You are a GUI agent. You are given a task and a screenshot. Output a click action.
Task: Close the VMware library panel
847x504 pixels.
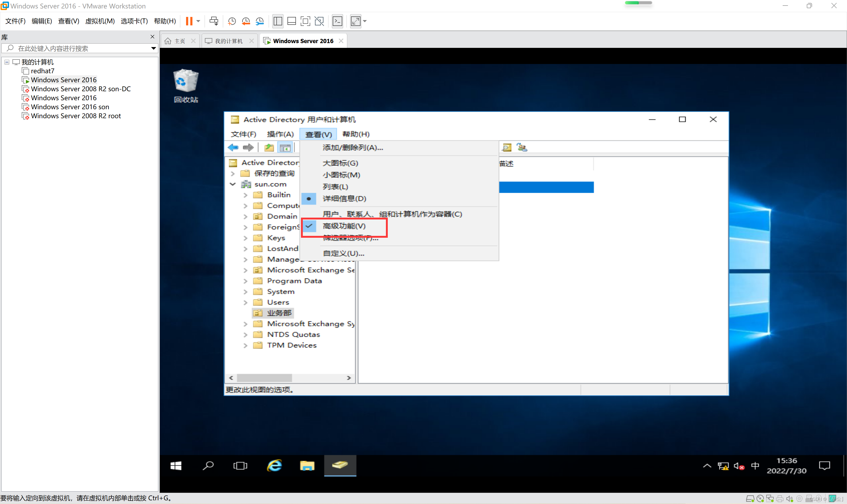(152, 37)
